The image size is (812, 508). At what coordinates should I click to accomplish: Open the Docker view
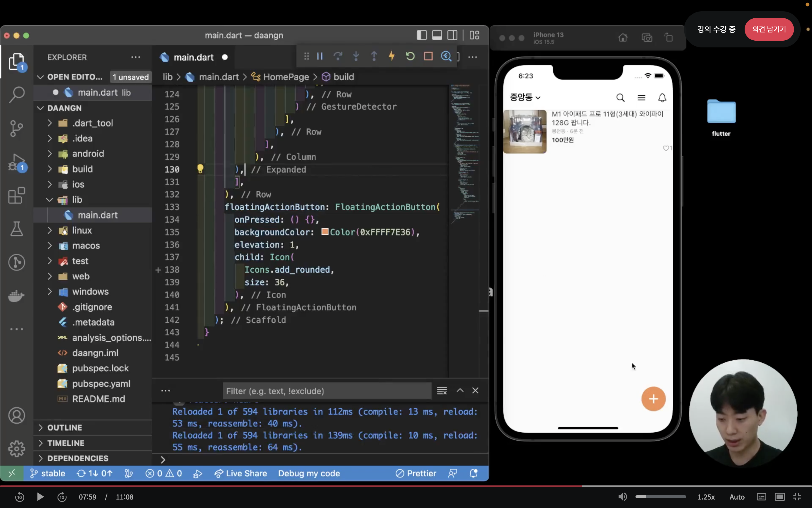pyautogui.click(x=16, y=296)
